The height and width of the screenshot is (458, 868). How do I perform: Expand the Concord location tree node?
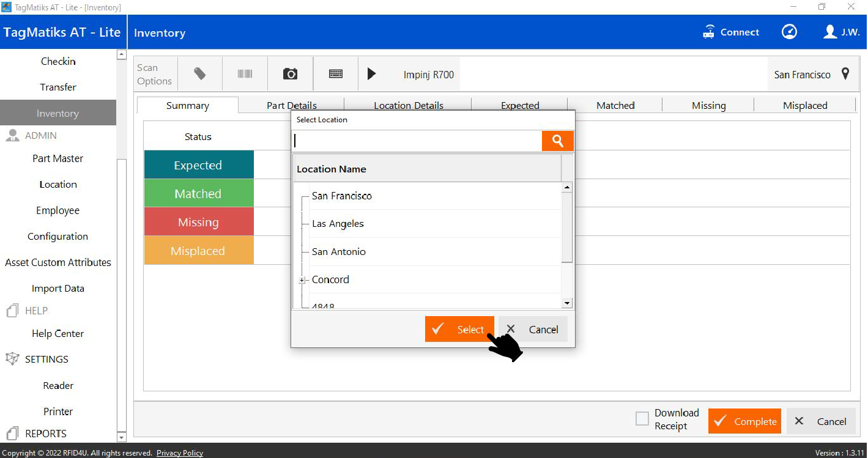click(x=302, y=280)
